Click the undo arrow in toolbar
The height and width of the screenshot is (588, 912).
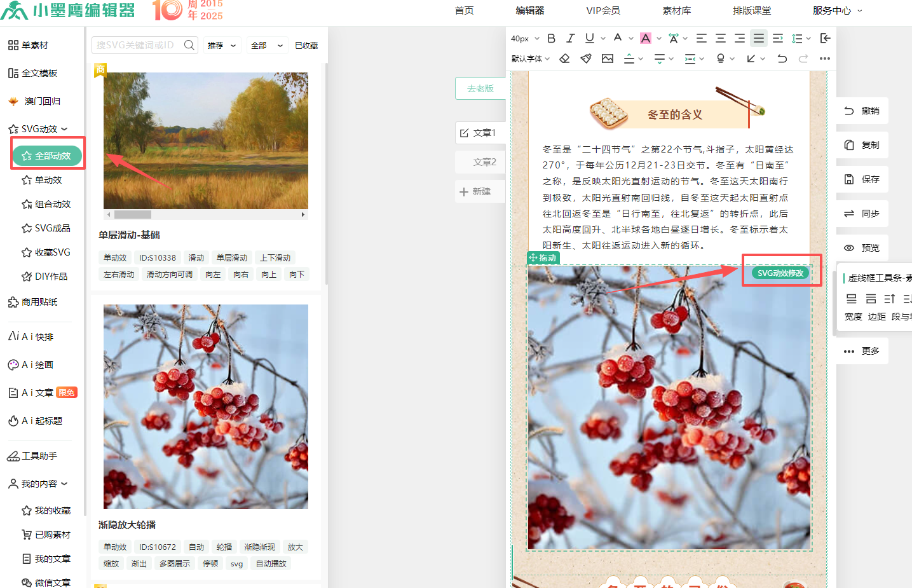[x=782, y=58]
